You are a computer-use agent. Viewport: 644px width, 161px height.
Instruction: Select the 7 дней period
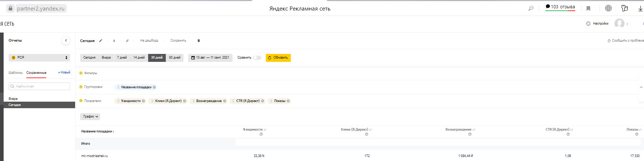(x=122, y=58)
